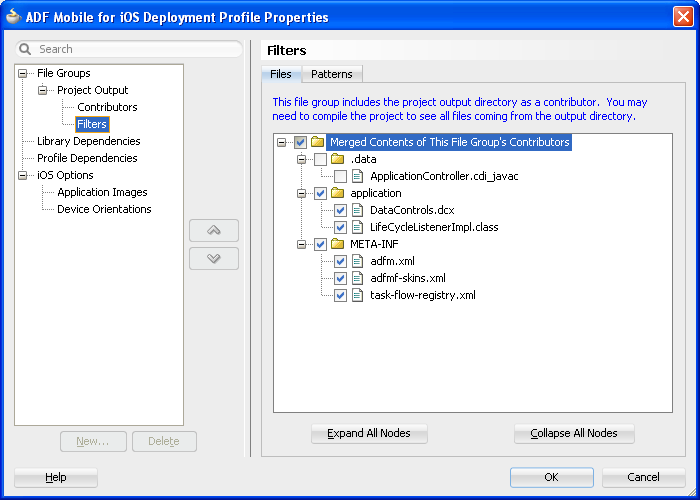700x500 pixels.
Task: Check the ApplicationController.cdi_javac checkbox
Action: 340,176
